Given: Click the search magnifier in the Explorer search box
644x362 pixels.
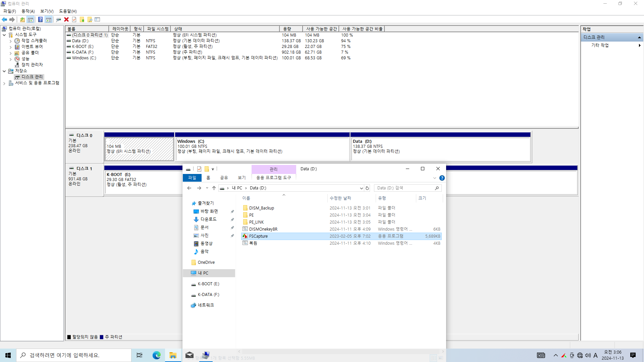Looking at the screenshot, I should [437, 188].
